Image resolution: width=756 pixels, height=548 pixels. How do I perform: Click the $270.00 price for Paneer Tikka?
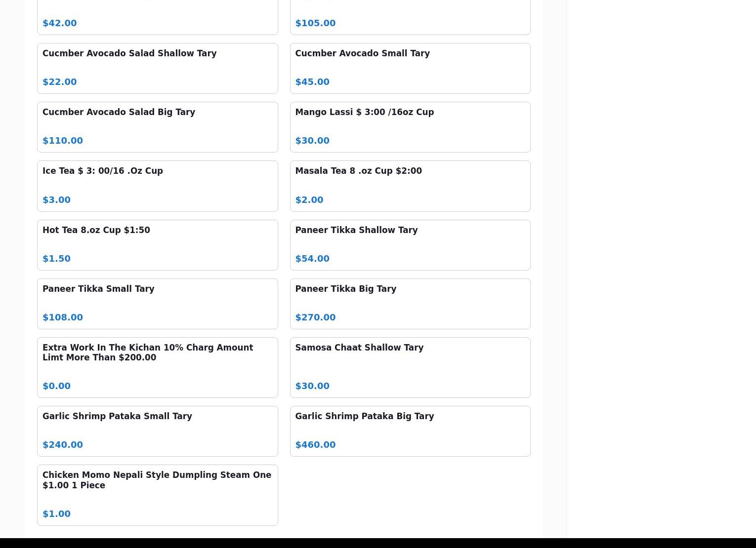click(x=315, y=317)
